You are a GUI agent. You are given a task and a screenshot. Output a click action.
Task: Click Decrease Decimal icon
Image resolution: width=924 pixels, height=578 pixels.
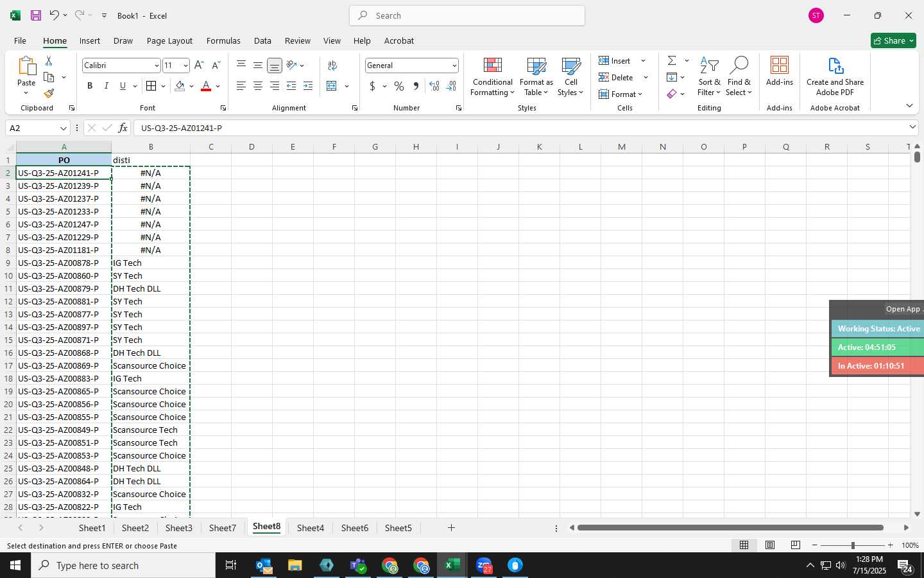click(x=451, y=86)
